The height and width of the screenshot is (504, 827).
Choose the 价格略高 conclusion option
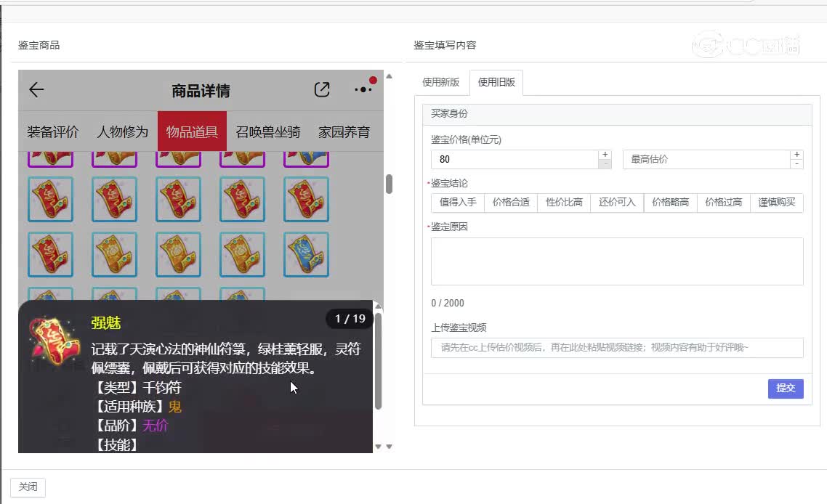[x=670, y=203]
